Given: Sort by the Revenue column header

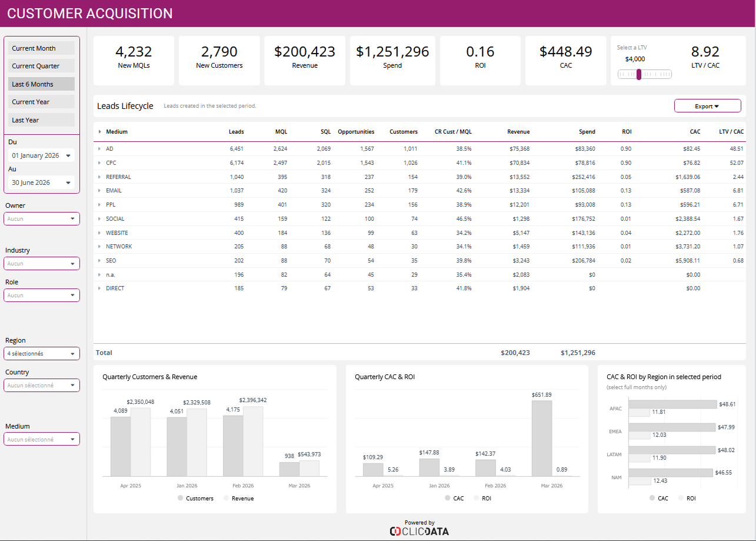Looking at the screenshot, I should [518, 132].
